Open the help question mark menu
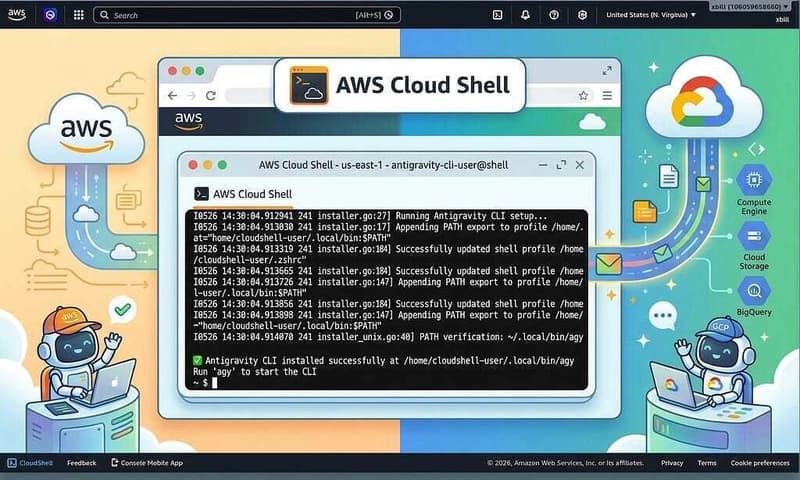This screenshot has width=800, height=480. (554, 15)
